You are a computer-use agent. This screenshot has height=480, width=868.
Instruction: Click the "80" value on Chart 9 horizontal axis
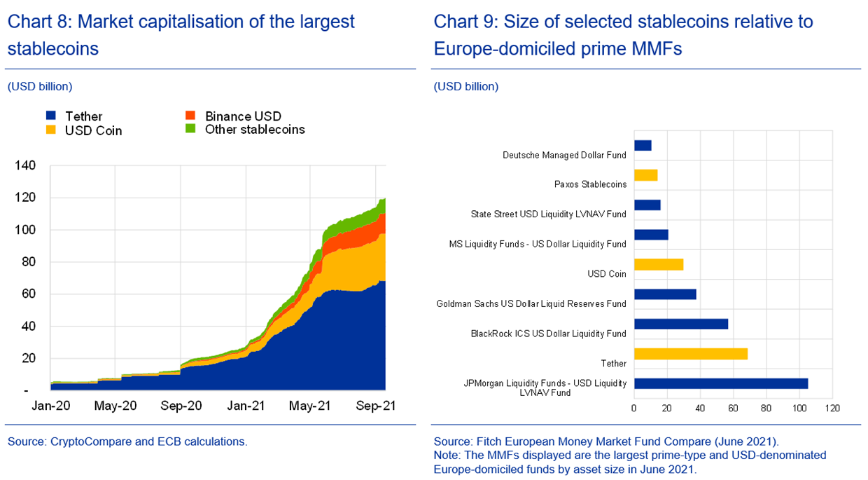pyautogui.click(x=766, y=408)
